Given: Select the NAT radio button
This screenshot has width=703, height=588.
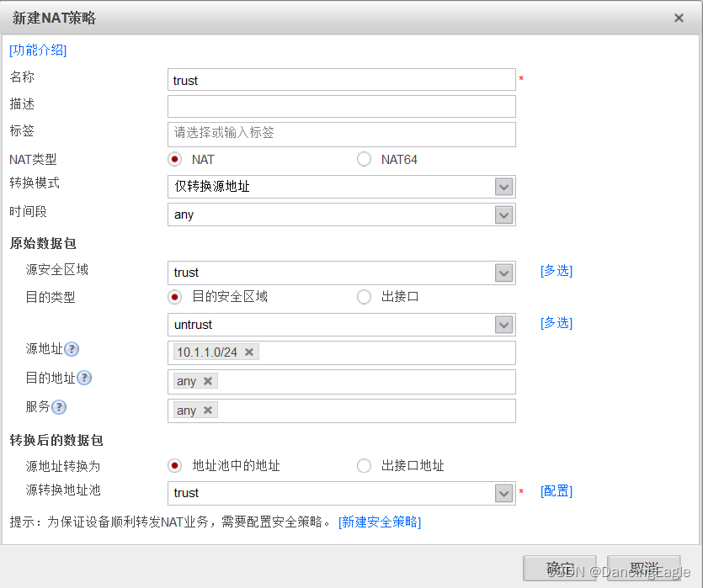Looking at the screenshot, I should coord(175,159).
